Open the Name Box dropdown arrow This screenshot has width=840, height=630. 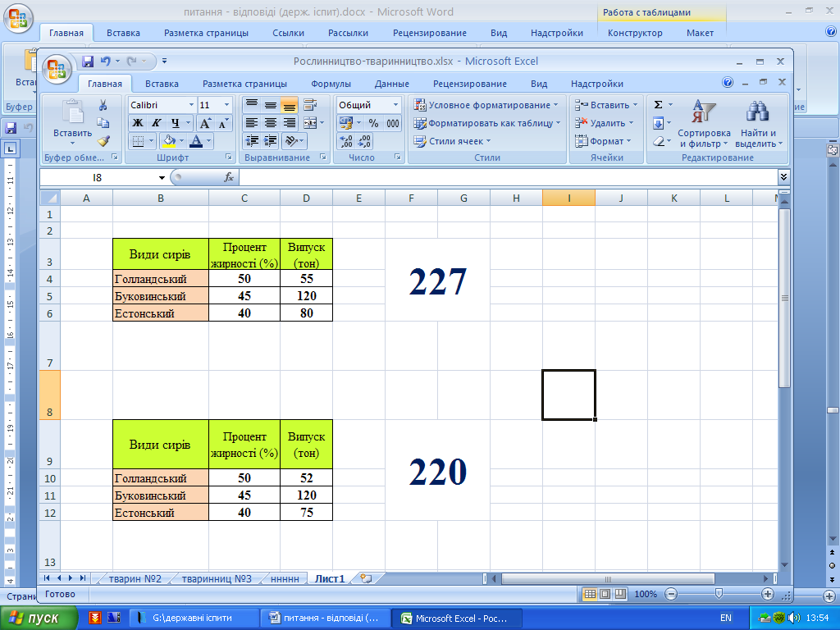[162, 177]
